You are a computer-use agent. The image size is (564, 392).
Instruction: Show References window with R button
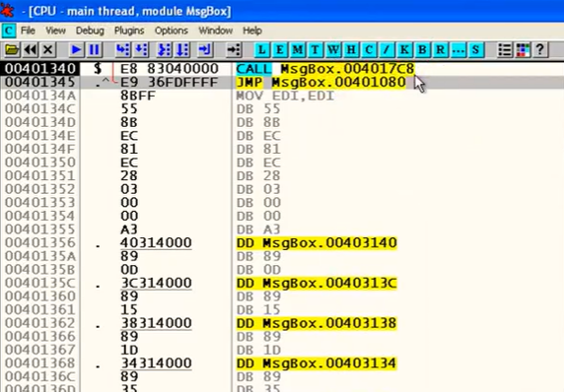(441, 49)
